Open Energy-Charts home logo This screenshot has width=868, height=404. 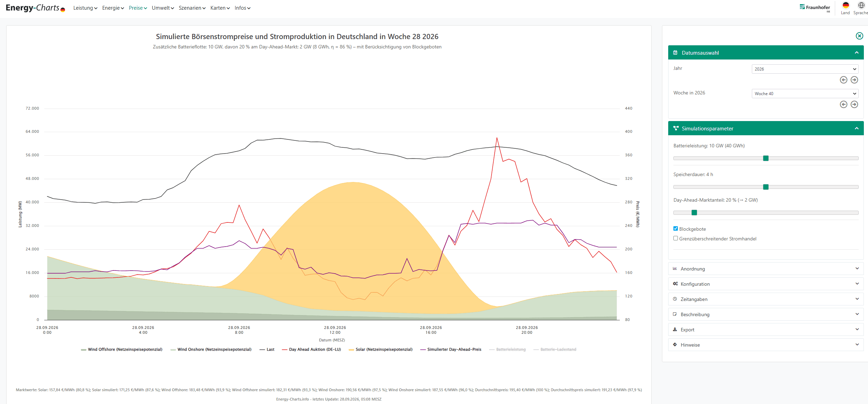35,8
